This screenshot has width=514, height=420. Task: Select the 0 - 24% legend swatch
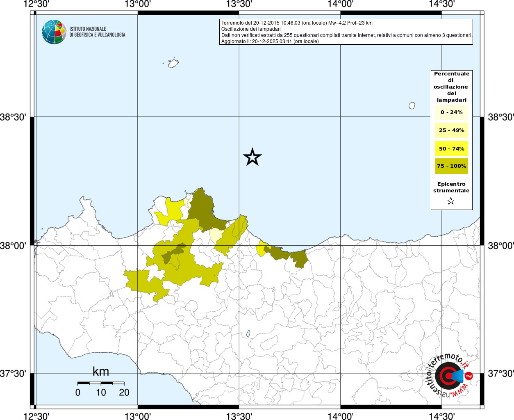[x=451, y=112]
